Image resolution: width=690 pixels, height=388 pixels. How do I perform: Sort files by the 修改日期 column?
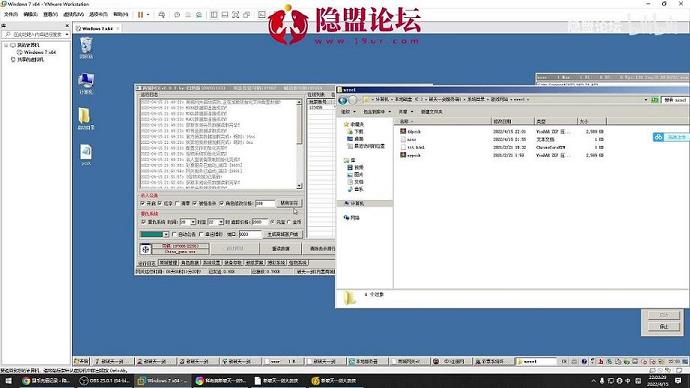point(513,121)
